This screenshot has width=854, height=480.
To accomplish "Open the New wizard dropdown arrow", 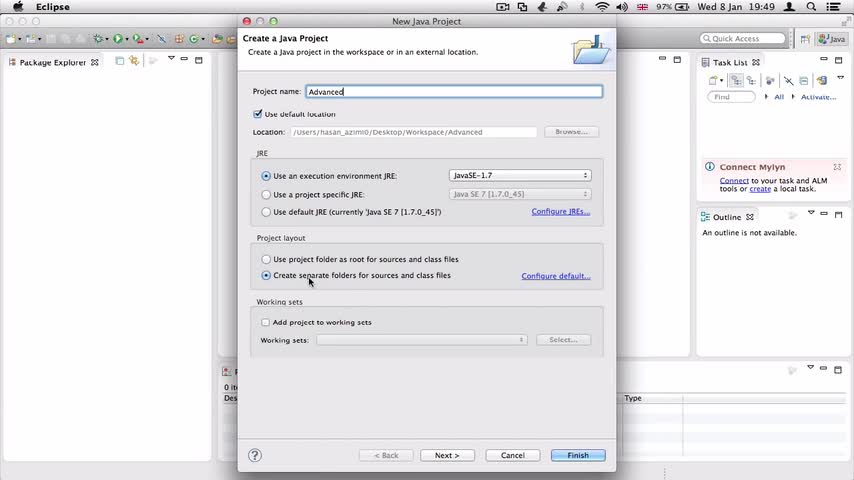I will tap(20, 39).
